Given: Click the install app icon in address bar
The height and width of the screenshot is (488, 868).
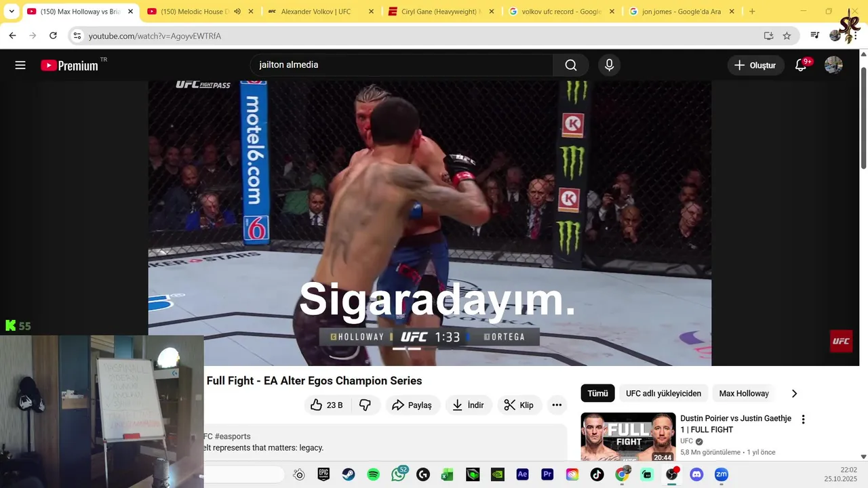Looking at the screenshot, I should click(768, 36).
